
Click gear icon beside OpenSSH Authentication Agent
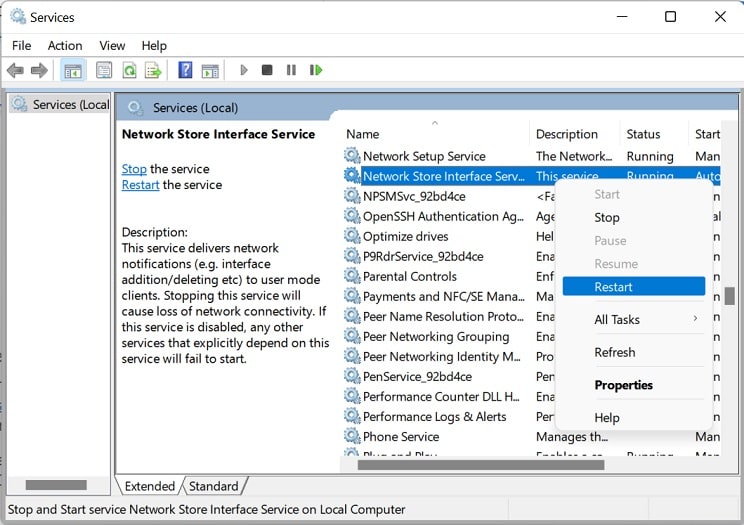point(352,216)
